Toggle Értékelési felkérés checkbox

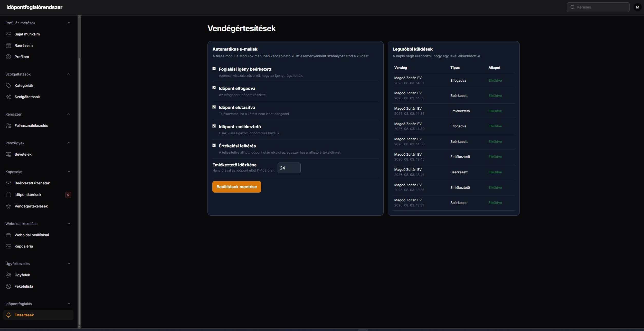[214, 145]
